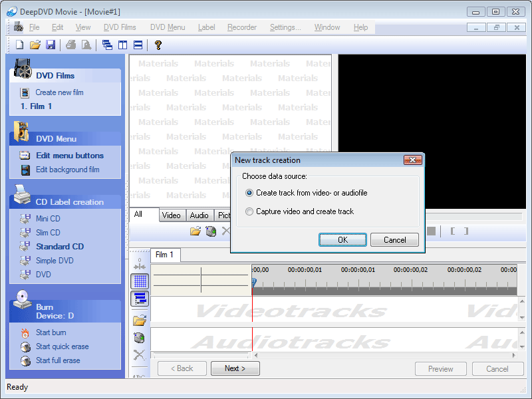Screen dimensions: 532x399
Task: Click the Create new film icon
Action: (x=25, y=92)
